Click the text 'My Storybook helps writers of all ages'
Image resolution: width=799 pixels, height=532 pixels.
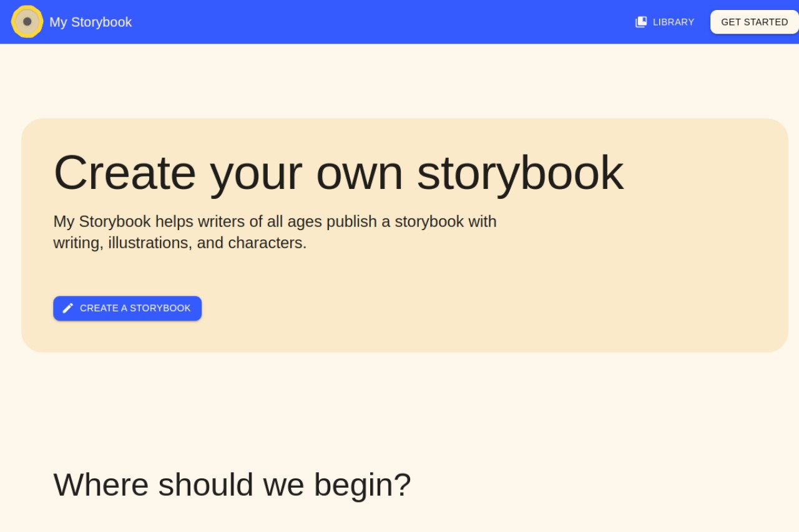pyautogui.click(x=188, y=221)
